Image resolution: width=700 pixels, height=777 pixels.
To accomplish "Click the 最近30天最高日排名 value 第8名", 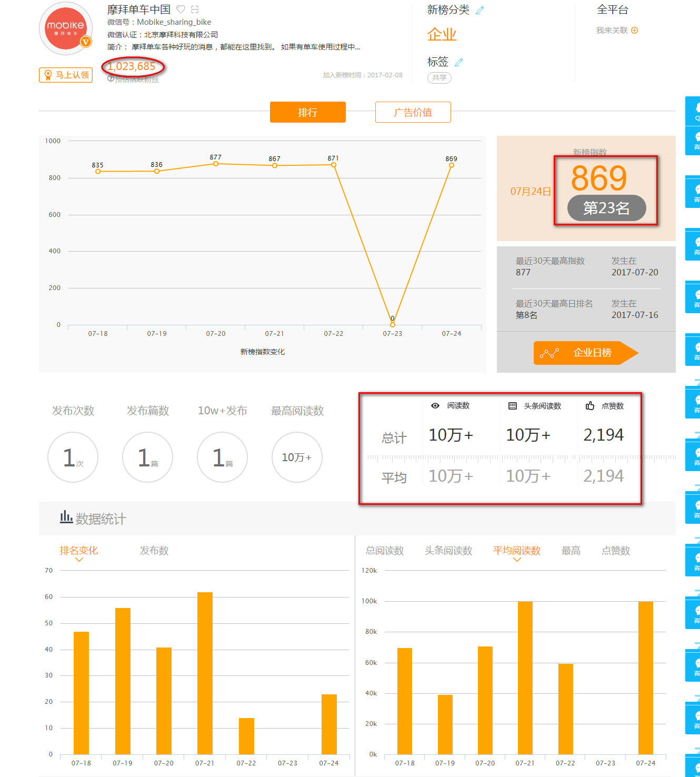I will 526,315.
